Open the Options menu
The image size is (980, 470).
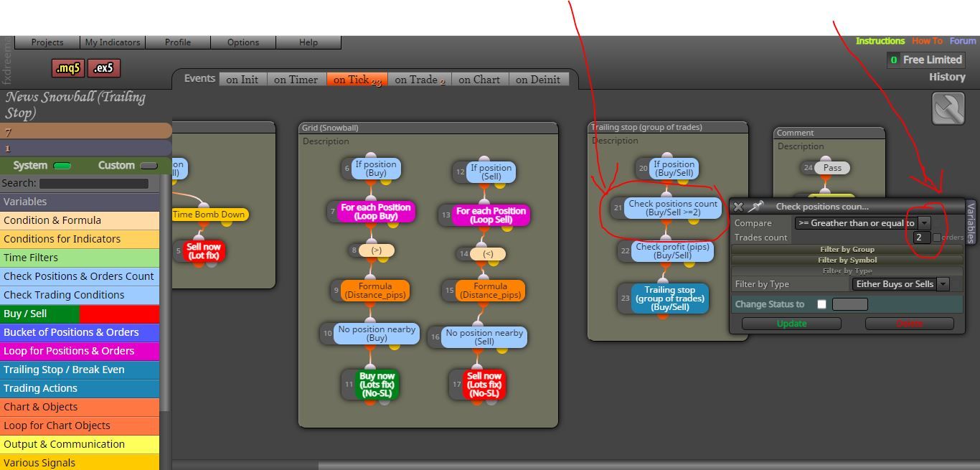[243, 42]
